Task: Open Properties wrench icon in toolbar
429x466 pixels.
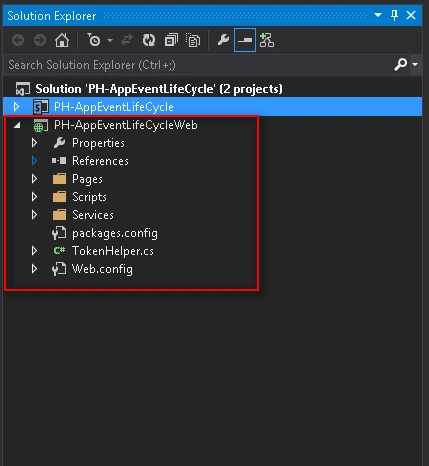Action: (223, 40)
